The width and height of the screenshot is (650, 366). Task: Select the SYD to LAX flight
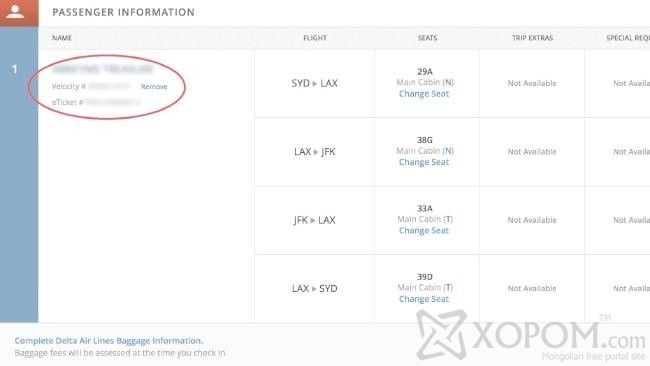(x=314, y=83)
